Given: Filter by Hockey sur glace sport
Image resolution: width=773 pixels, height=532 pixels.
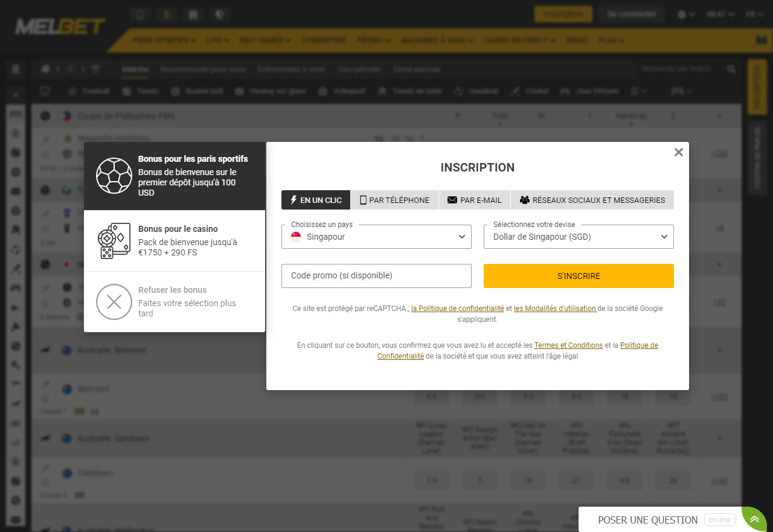Looking at the screenshot, I should (x=271, y=92).
